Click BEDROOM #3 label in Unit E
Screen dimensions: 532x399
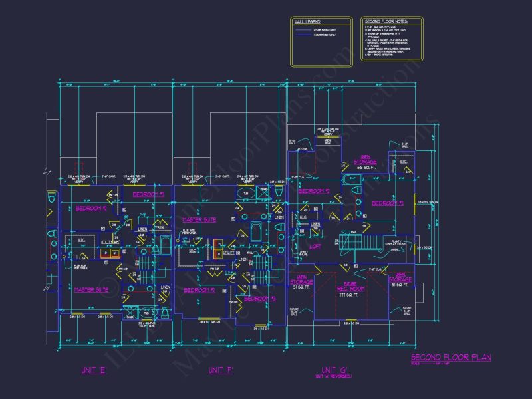click(x=148, y=194)
